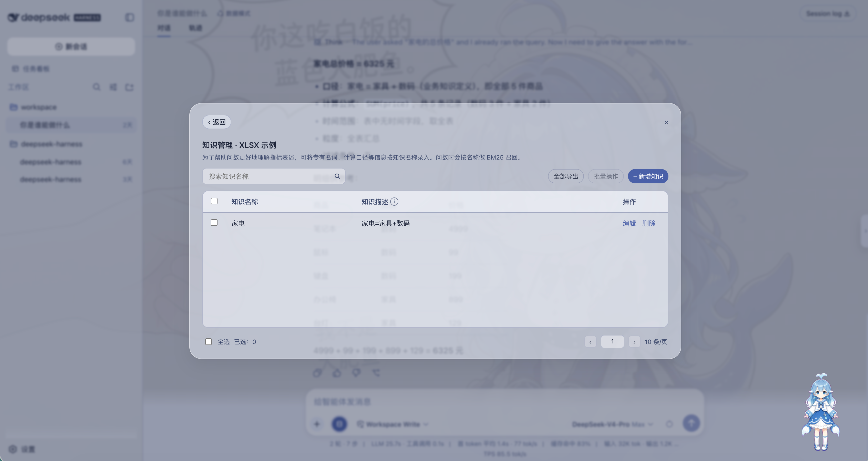Check the checkbox for the 家电 row
Image resolution: width=868 pixels, height=461 pixels.
pos(214,223)
